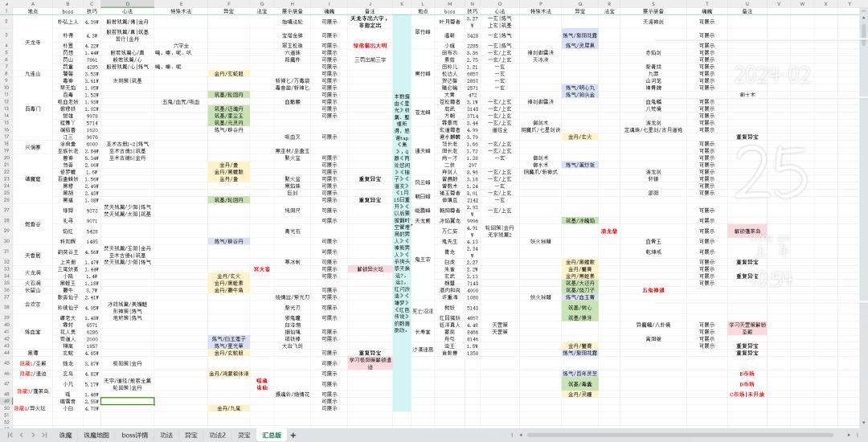The image size is (868, 442).
Task: Select the 金丹/玄蛇胆 cell in row 8
Action: [229, 74]
